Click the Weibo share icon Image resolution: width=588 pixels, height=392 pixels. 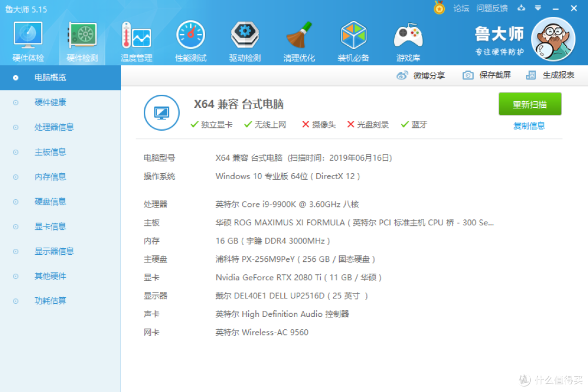[402, 75]
